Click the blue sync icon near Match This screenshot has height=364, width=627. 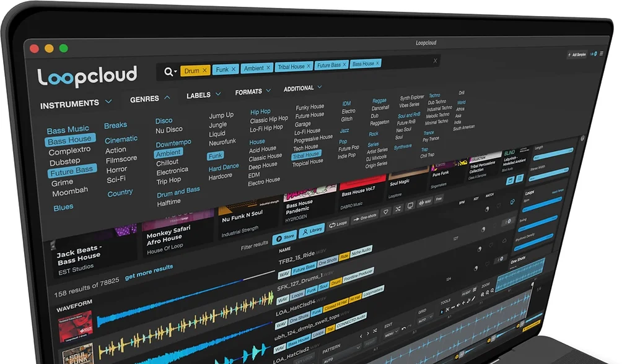point(512,201)
